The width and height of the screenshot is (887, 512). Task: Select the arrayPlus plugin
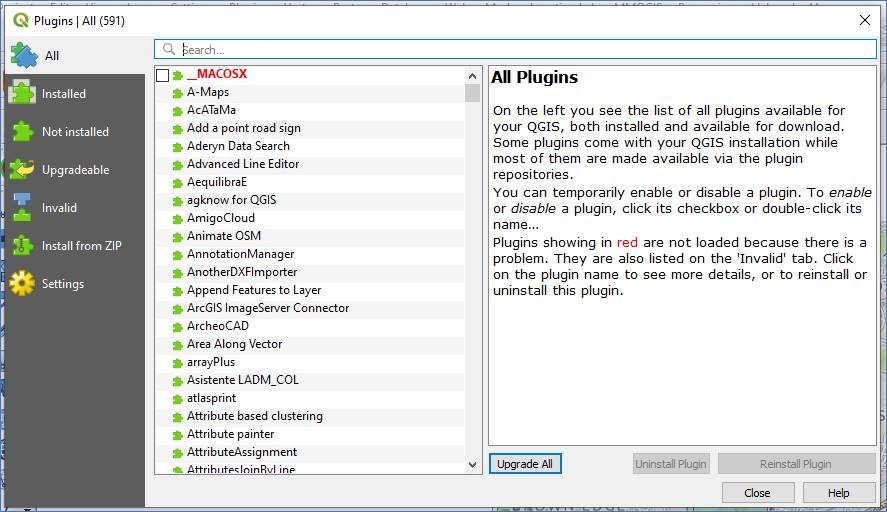coord(210,362)
